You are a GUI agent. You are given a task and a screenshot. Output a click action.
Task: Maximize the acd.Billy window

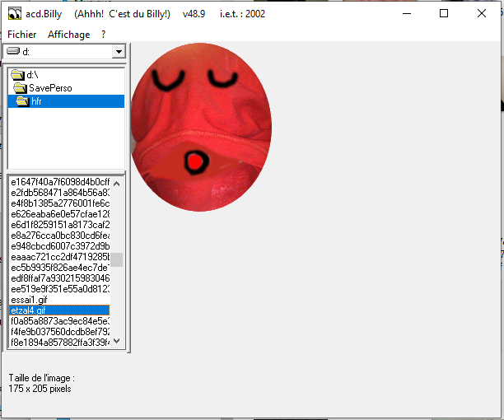pos(444,13)
